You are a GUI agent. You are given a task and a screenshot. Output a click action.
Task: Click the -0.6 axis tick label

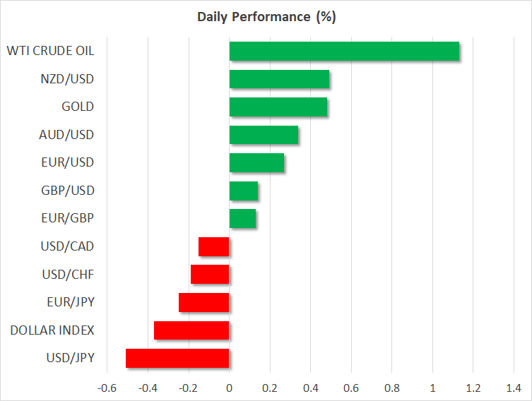pos(107,388)
